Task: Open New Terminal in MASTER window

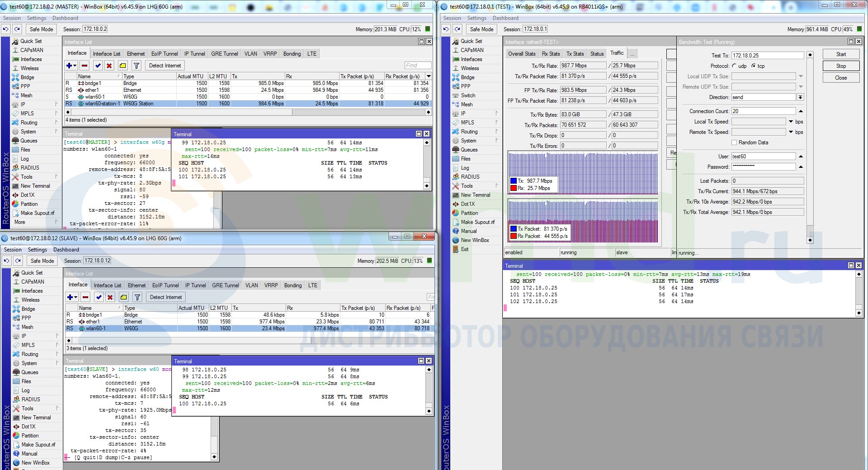Action: pos(35,185)
